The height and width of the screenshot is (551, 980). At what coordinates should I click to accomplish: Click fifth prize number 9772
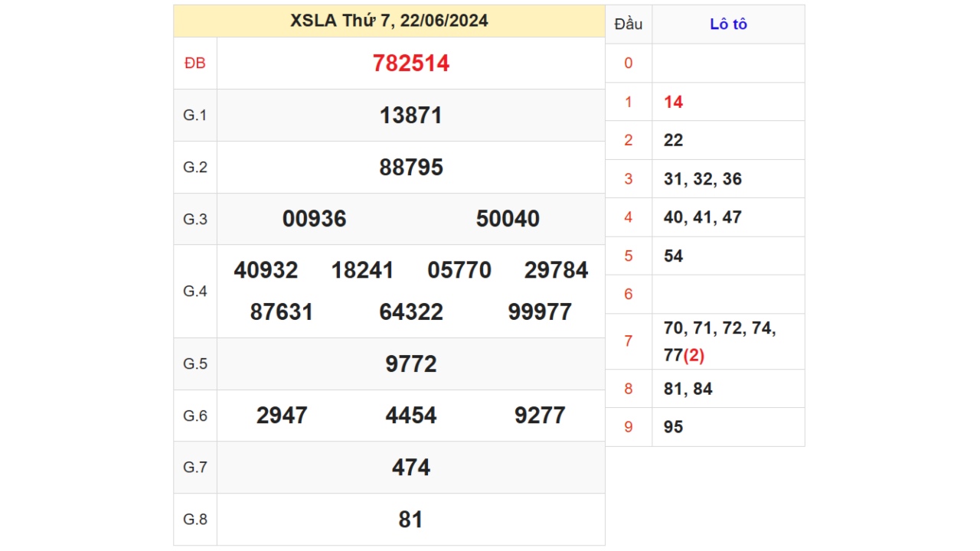pos(411,364)
